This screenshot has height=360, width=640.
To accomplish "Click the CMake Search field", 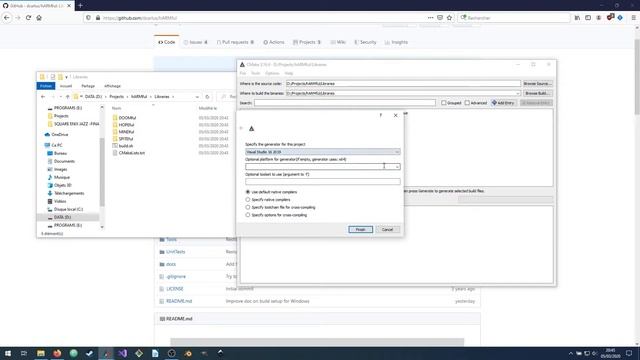I will click(x=345, y=103).
